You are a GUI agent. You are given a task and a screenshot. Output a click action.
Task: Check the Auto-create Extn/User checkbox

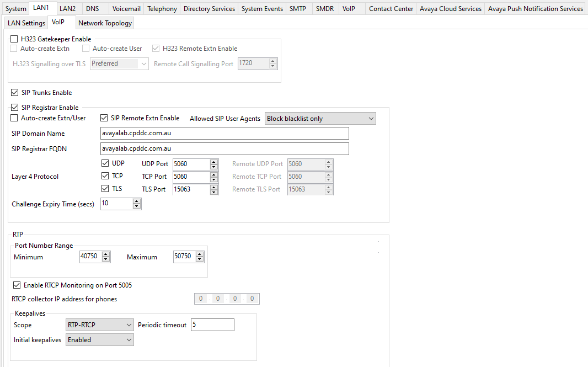click(14, 118)
